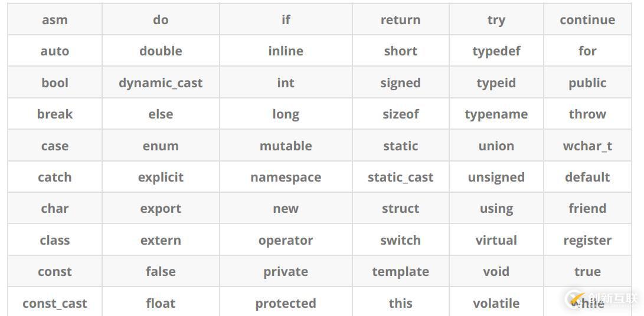Viewport: 644px width, 316px height.
Task: Select the 'typedef' table cell
Action: (x=496, y=51)
